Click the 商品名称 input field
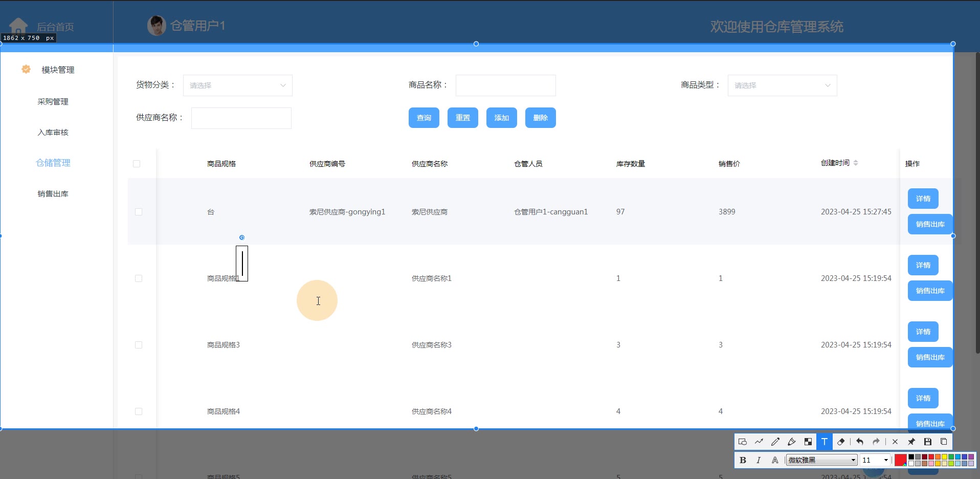Viewport: 980px width, 479px height. point(506,85)
